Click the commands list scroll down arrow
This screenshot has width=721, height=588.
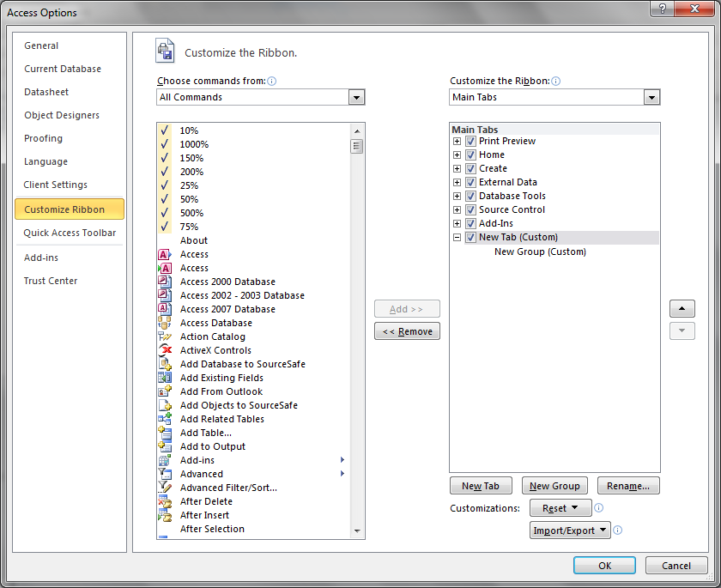tap(357, 531)
